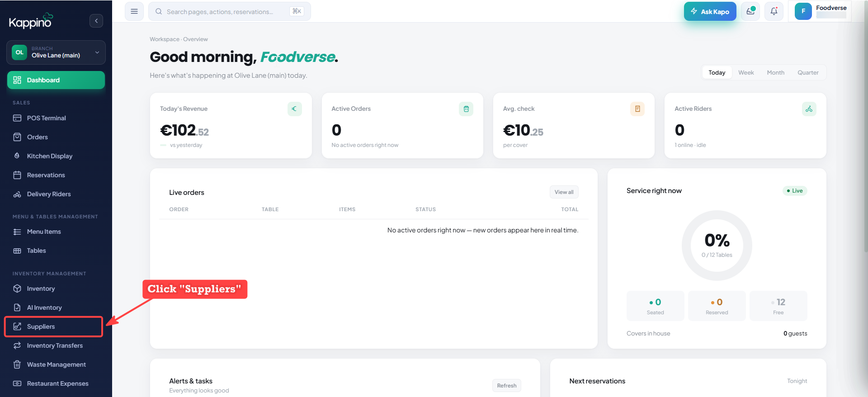Image resolution: width=868 pixels, height=397 pixels.
Task: Go to Tables page
Action: pos(56,250)
